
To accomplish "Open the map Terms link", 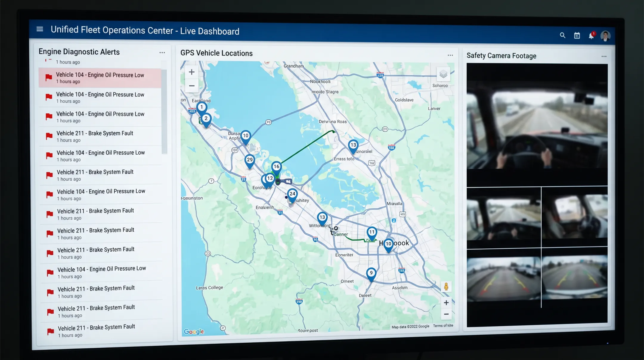I will coord(443,326).
